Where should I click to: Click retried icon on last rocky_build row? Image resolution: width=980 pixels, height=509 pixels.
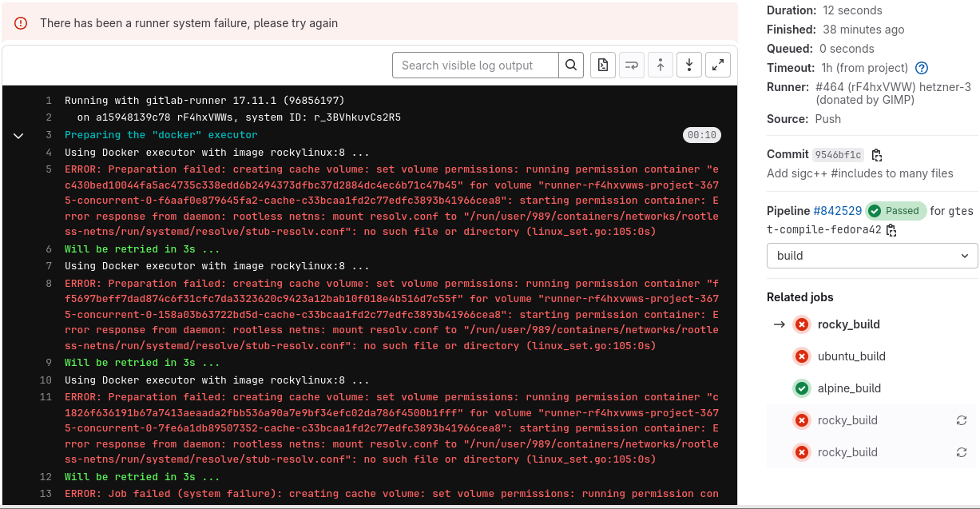tap(962, 452)
